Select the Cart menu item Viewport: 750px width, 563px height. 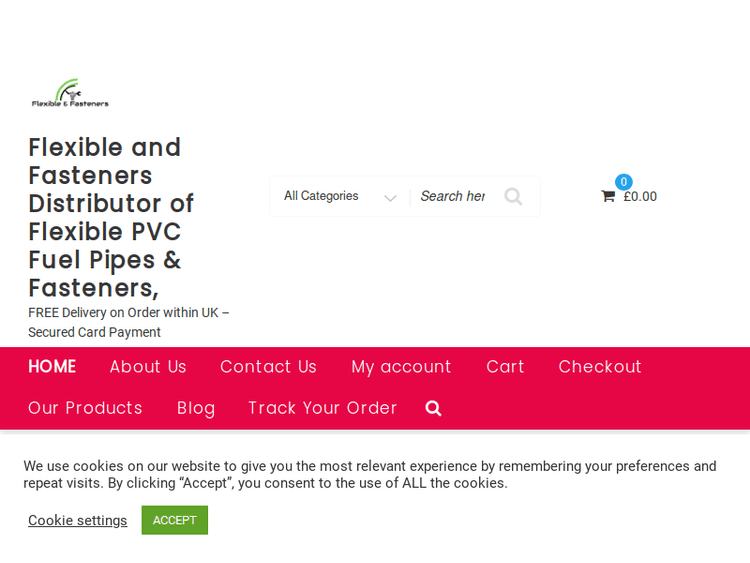(505, 367)
